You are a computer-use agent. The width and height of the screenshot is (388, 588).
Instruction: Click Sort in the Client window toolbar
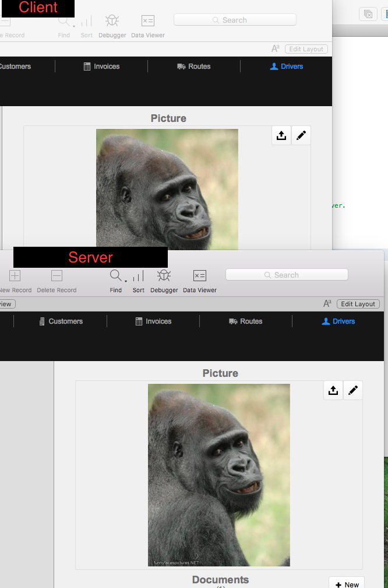click(86, 26)
